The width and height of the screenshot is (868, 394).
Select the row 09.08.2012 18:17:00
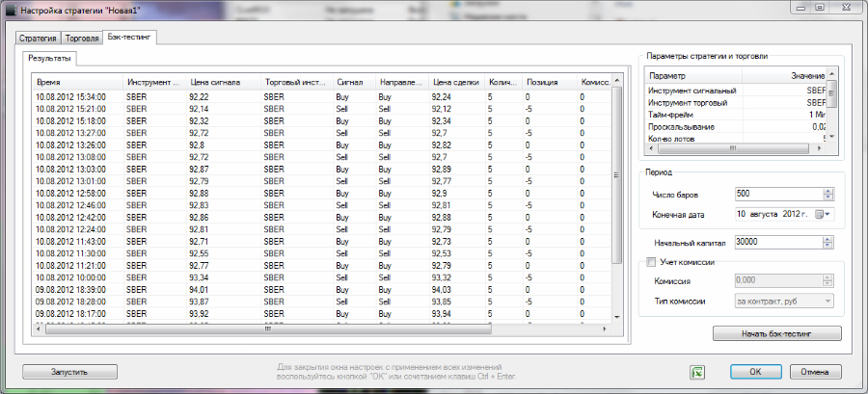click(322, 313)
